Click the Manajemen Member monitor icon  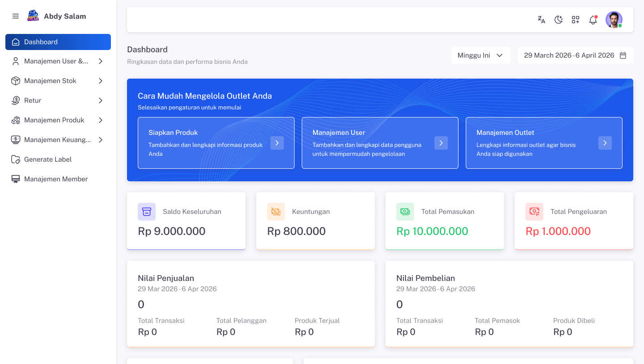pyautogui.click(x=16, y=179)
